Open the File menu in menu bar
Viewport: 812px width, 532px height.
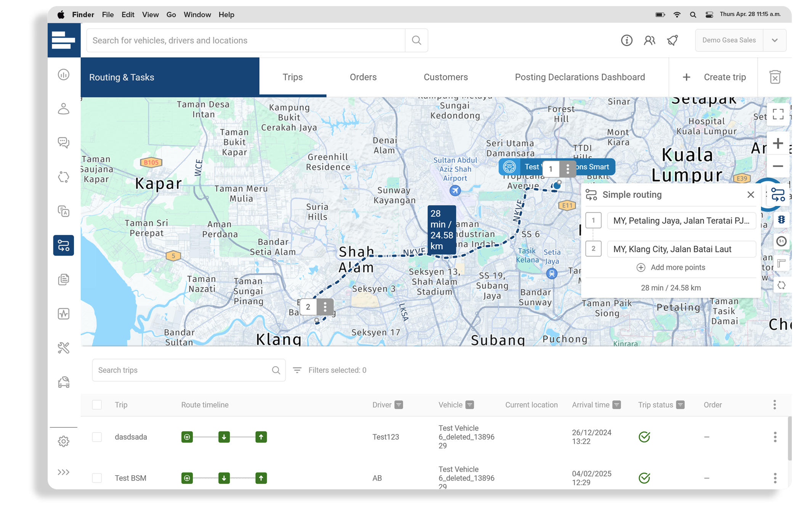point(108,14)
